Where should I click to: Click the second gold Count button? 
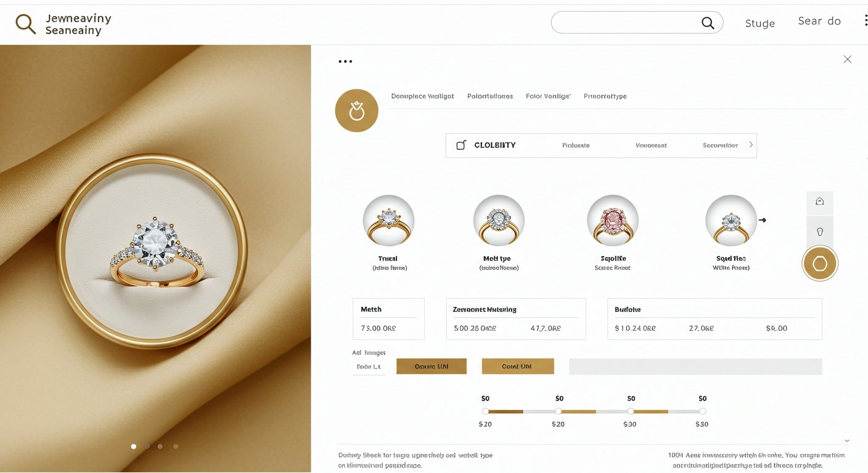click(518, 366)
